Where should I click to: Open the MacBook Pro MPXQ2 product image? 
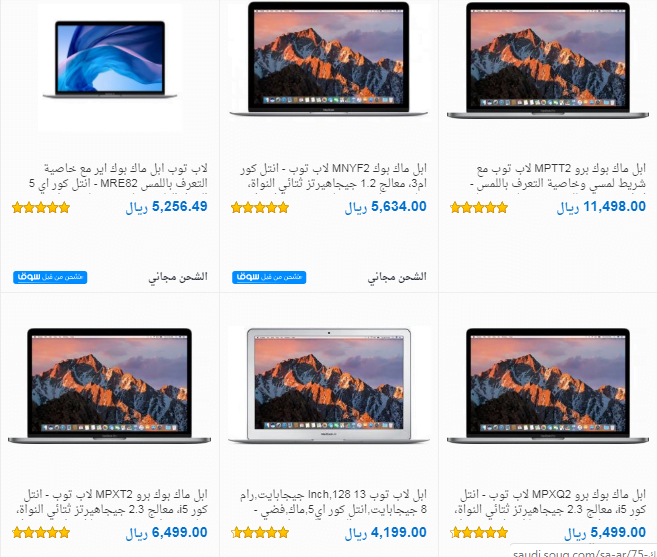click(548, 386)
